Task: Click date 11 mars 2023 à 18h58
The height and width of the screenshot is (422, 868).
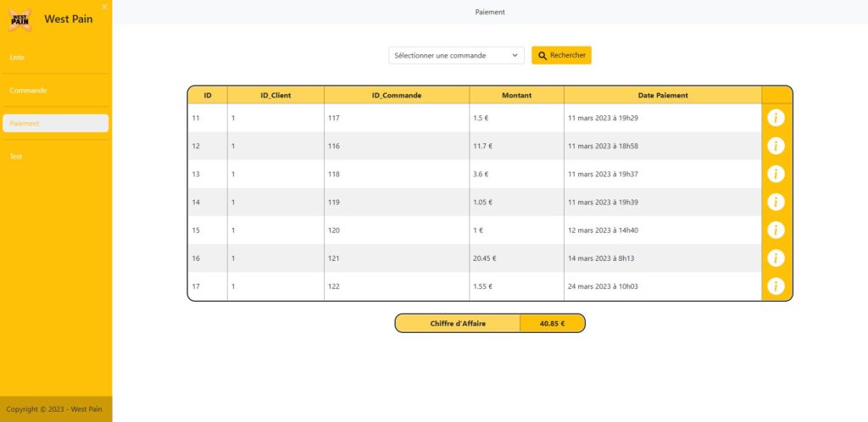Action: click(x=603, y=146)
